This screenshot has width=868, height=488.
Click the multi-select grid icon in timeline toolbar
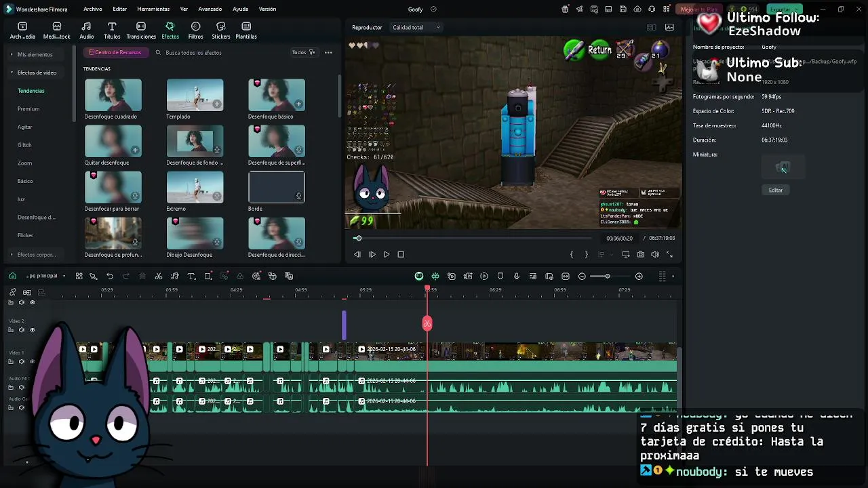79,276
